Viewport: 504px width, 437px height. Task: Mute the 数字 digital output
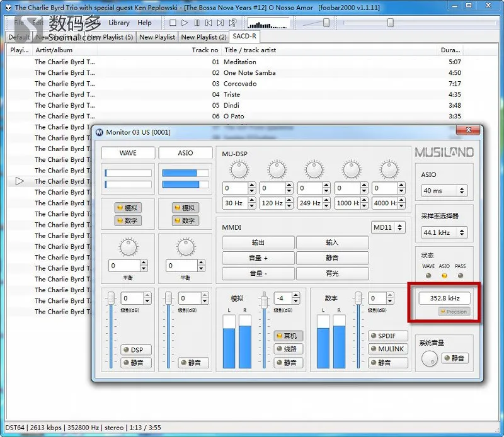(388, 363)
